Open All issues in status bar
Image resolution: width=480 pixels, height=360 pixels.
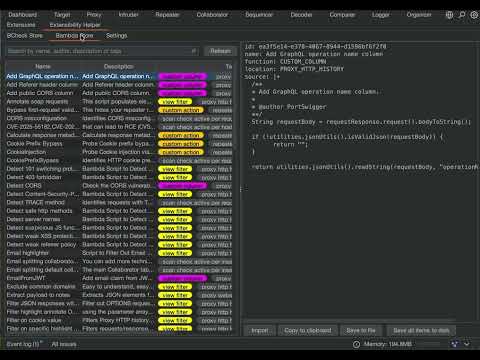click(64, 344)
